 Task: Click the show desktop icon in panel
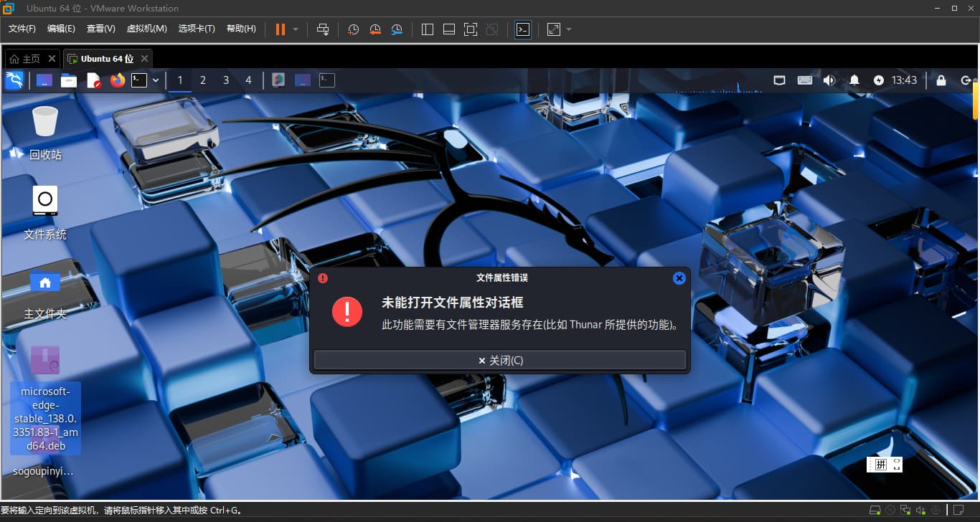(x=44, y=80)
